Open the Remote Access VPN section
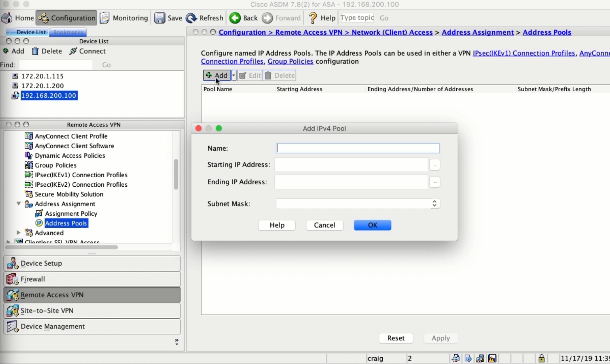 click(92, 295)
